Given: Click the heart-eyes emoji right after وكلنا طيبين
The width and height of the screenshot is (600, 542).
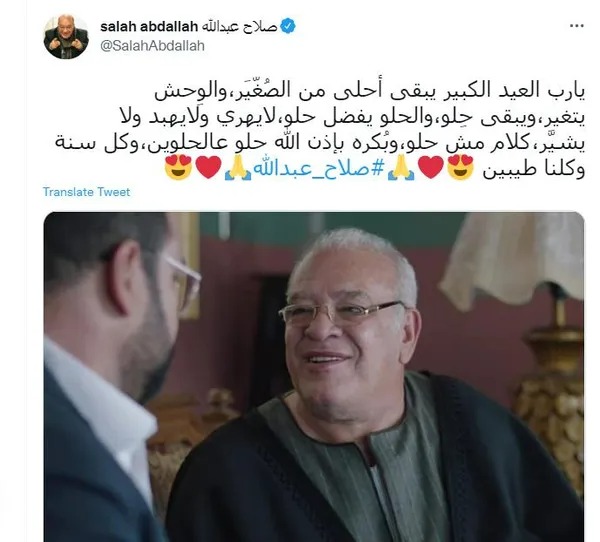Looking at the screenshot, I should tap(460, 167).
